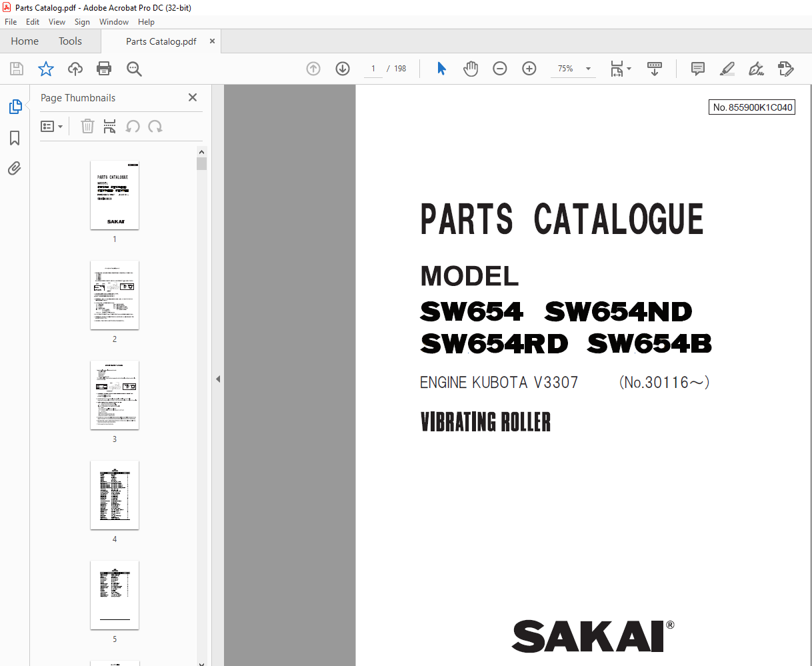Open the Edit PDF stamp tool
The width and height of the screenshot is (812, 666).
pyautogui.click(x=786, y=69)
